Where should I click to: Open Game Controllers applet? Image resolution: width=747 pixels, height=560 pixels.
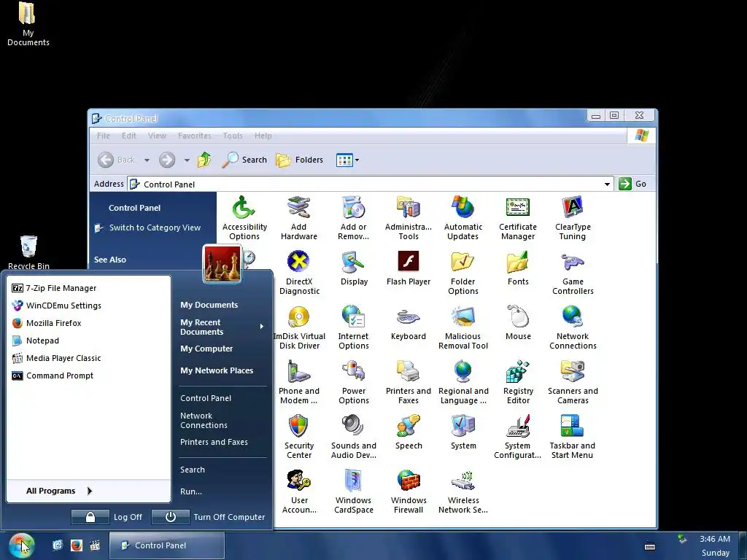[573, 273]
